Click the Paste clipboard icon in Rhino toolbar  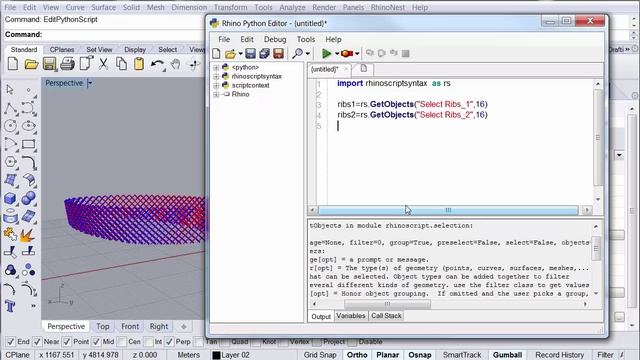(139, 64)
